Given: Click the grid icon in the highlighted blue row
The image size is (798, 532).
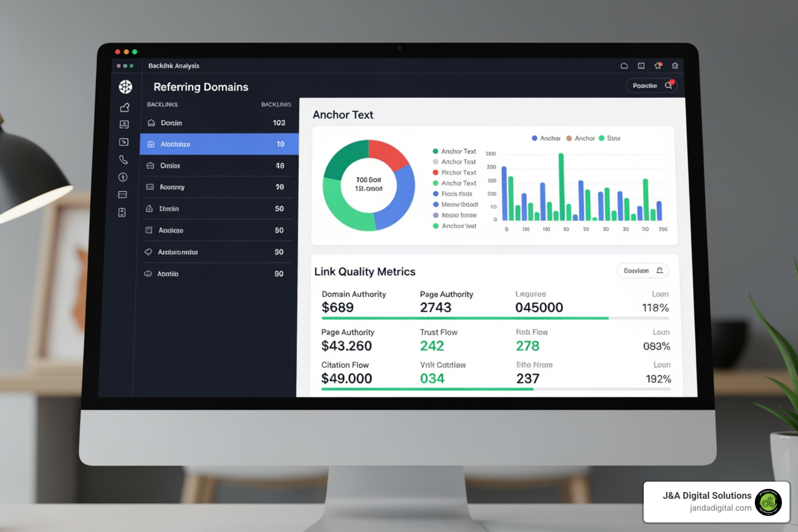Looking at the screenshot, I should pos(151,144).
